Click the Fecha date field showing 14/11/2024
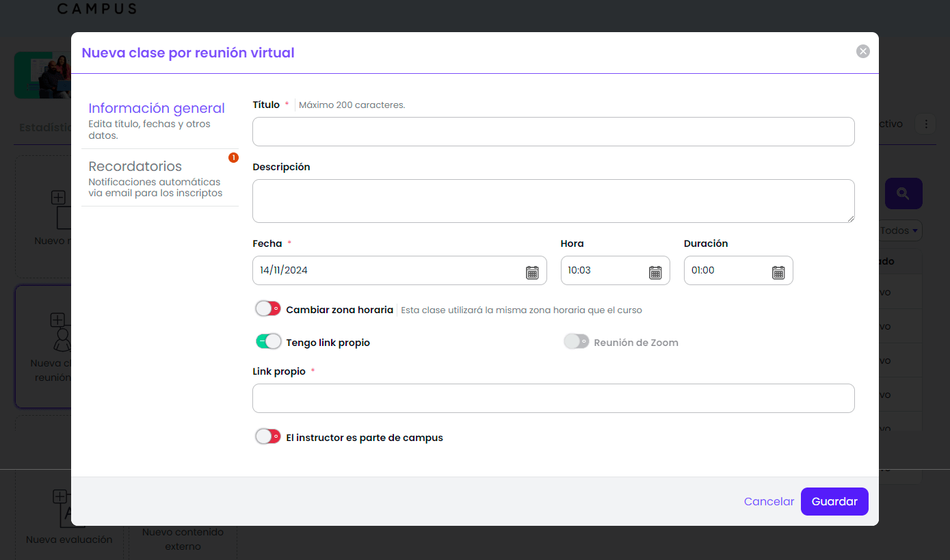 (x=399, y=270)
